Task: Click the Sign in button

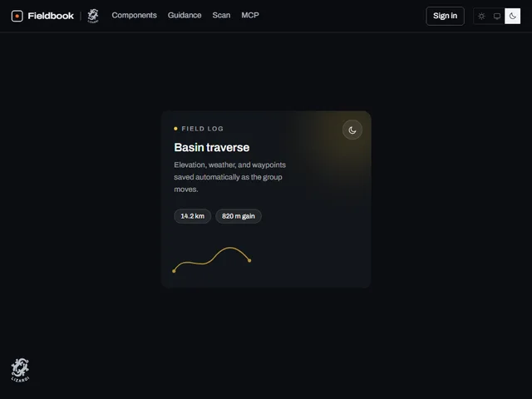Action: click(x=445, y=16)
